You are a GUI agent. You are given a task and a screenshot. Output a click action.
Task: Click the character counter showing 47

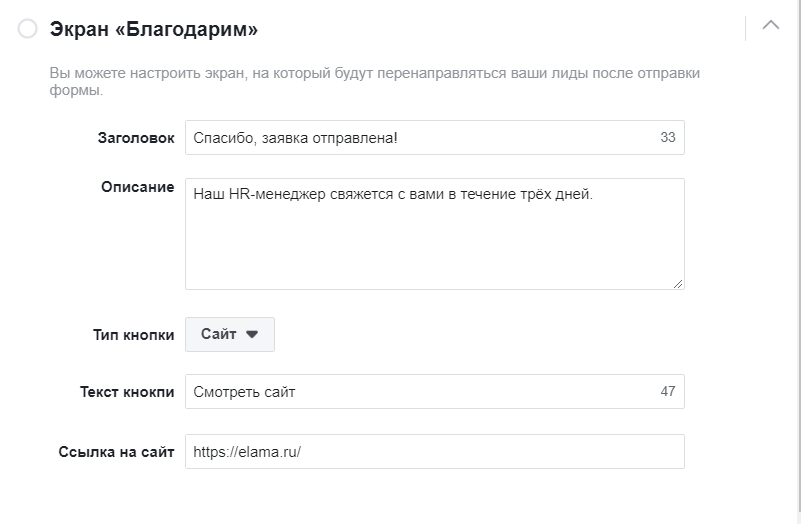(667, 392)
